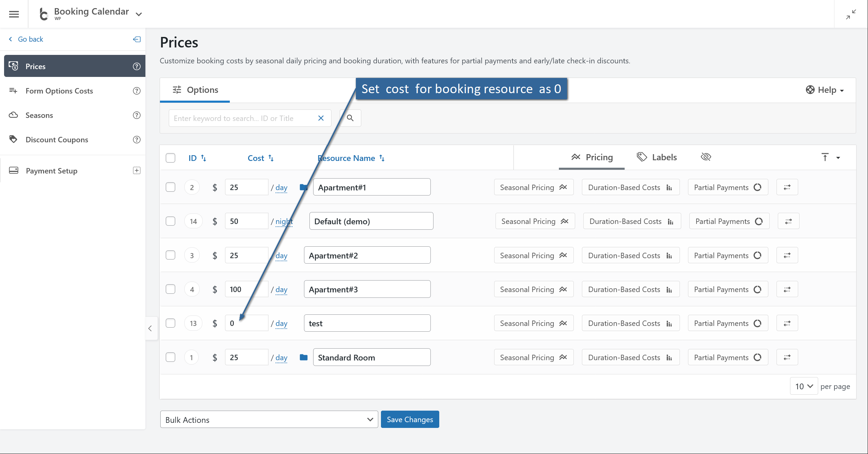
Task: Check the Apartment#1 row checkbox
Action: [170, 187]
